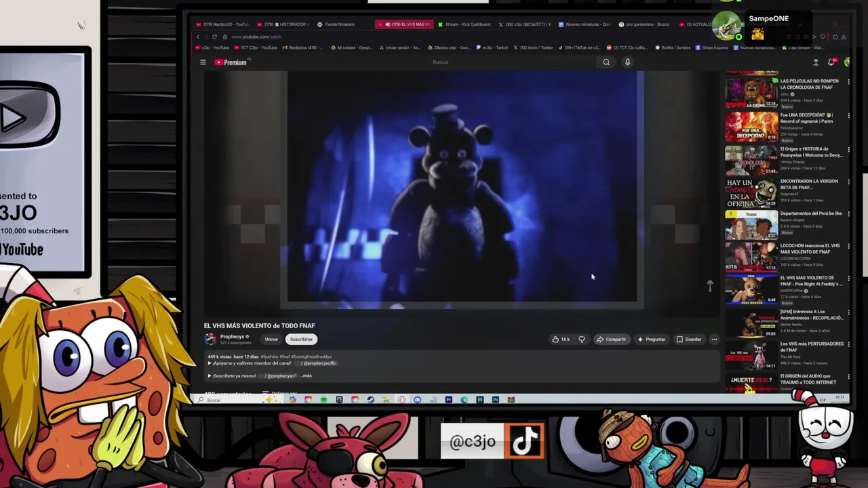Open 'Recibidos (418)' Gmail bookmark
868x488 pixels.
tap(303, 48)
